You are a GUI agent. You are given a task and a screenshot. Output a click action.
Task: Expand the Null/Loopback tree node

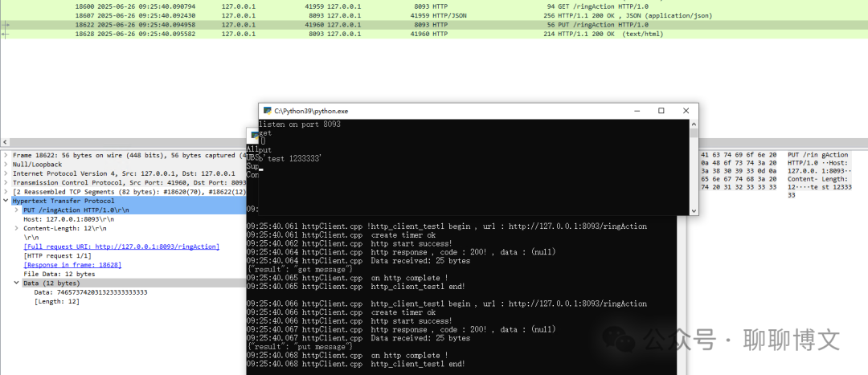(6, 165)
